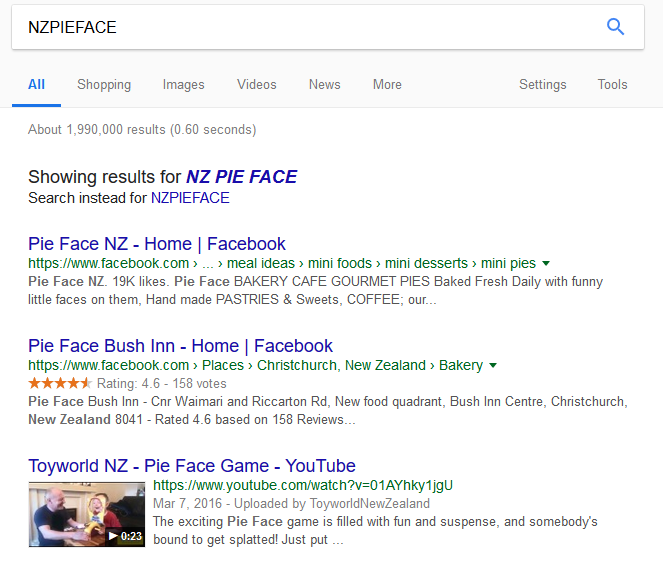The width and height of the screenshot is (663, 561).
Task: Select the All results tab
Action: 36,85
